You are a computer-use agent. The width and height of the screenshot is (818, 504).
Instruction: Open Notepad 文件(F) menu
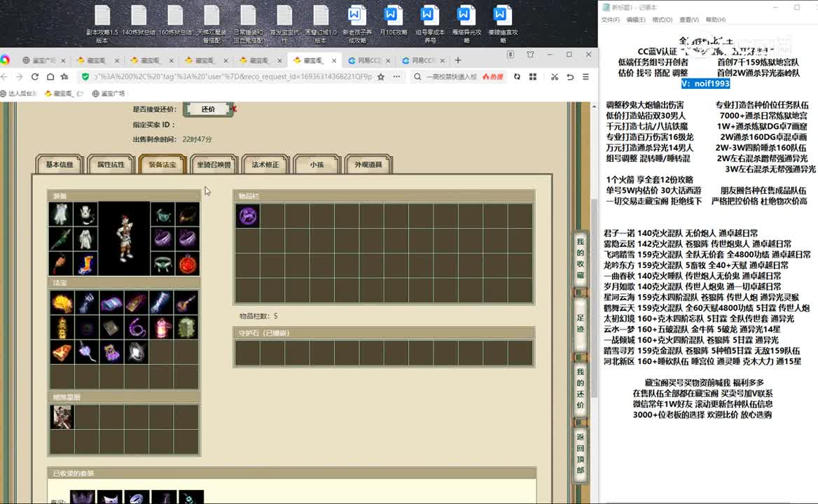click(611, 20)
